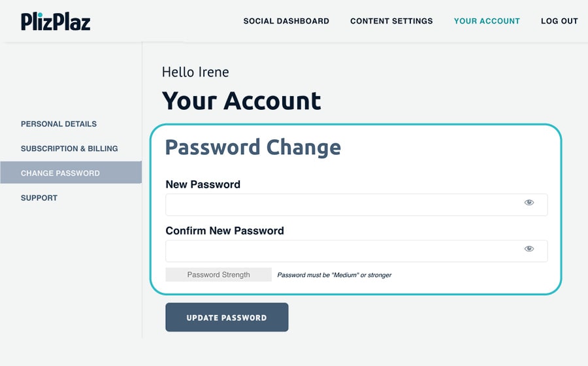Click the PlizPlaz logo

coord(56,22)
